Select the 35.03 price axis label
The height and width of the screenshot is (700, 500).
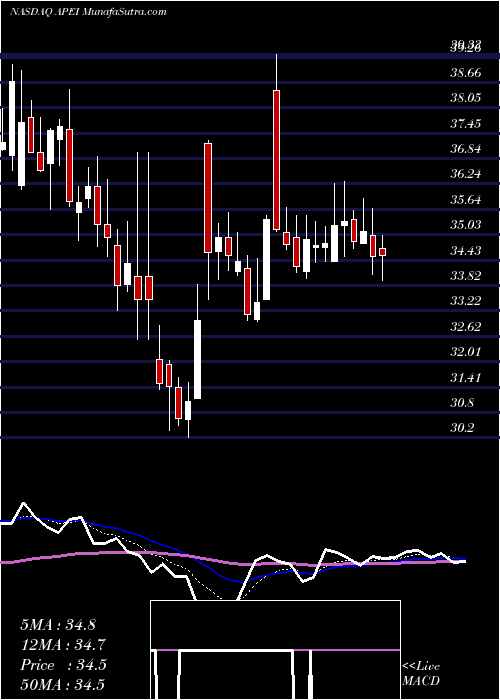(x=466, y=225)
